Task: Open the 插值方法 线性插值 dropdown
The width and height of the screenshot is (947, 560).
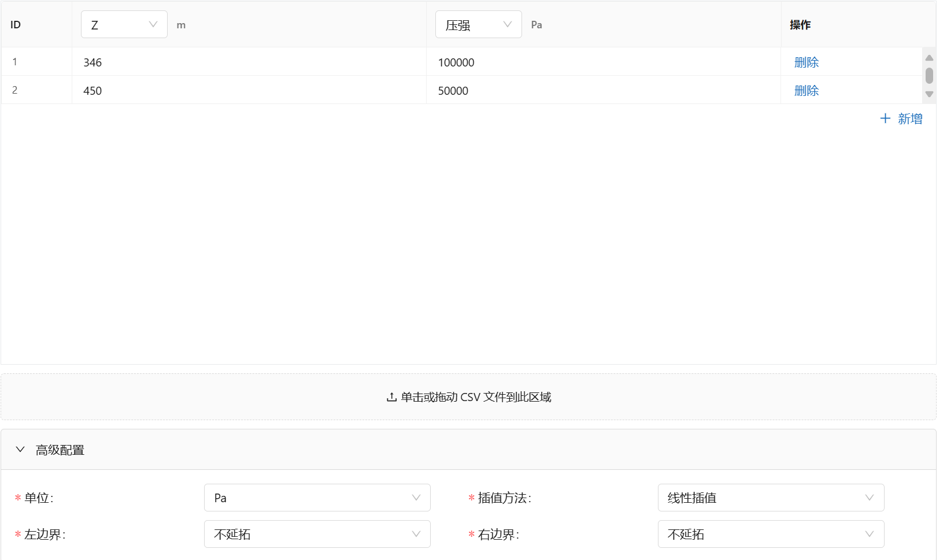Action: [771, 498]
